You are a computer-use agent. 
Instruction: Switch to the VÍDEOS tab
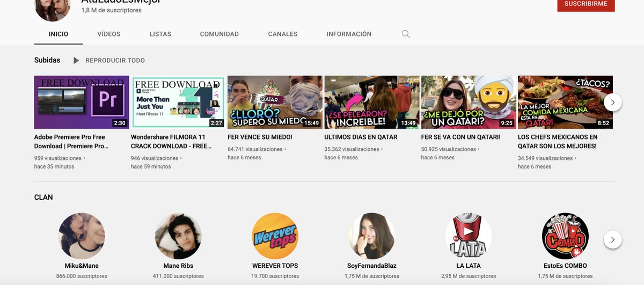pos(109,34)
